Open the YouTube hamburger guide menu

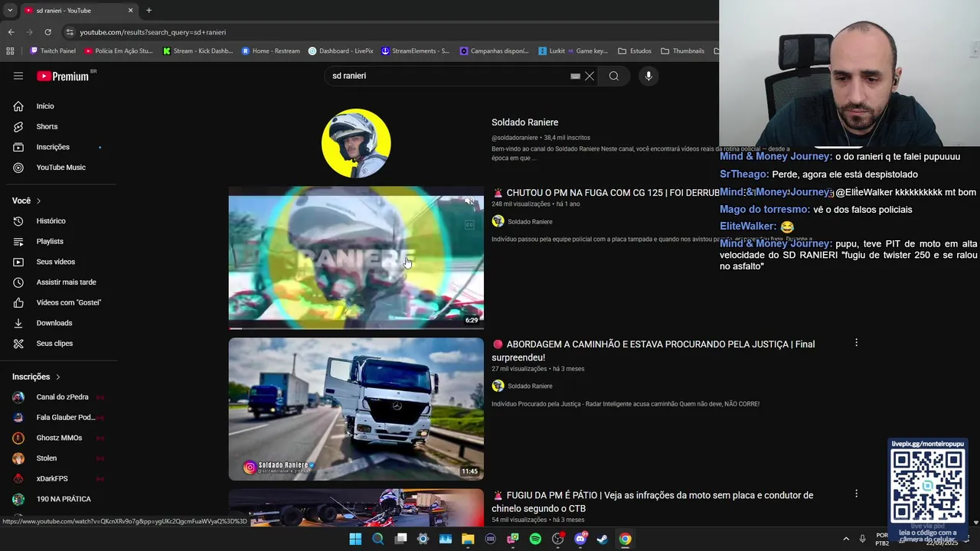[18, 76]
